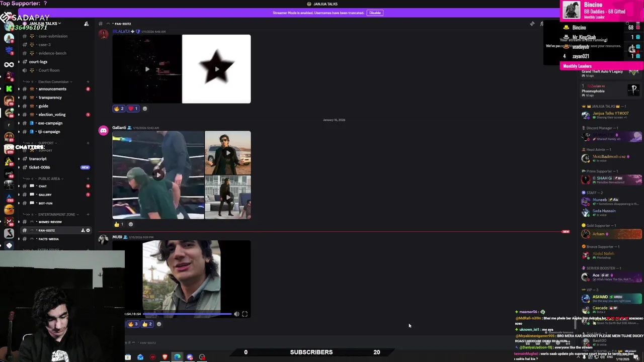Add reaction to MUBI's post
This screenshot has height=362, width=644.
click(159, 324)
